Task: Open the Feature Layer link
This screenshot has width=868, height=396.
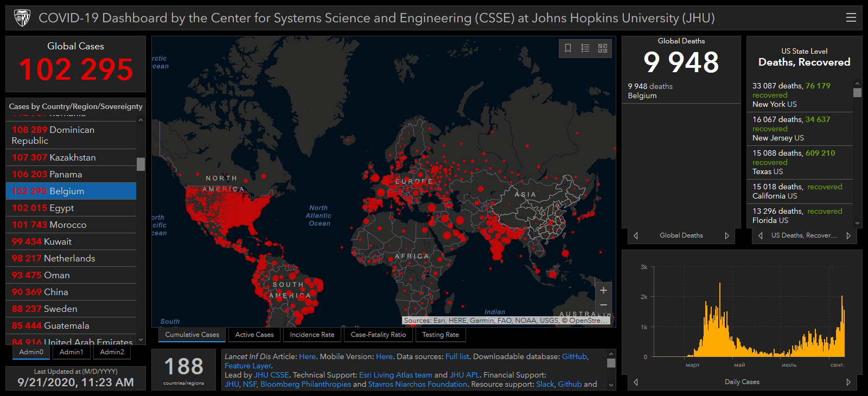Action: (x=248, y=366)
